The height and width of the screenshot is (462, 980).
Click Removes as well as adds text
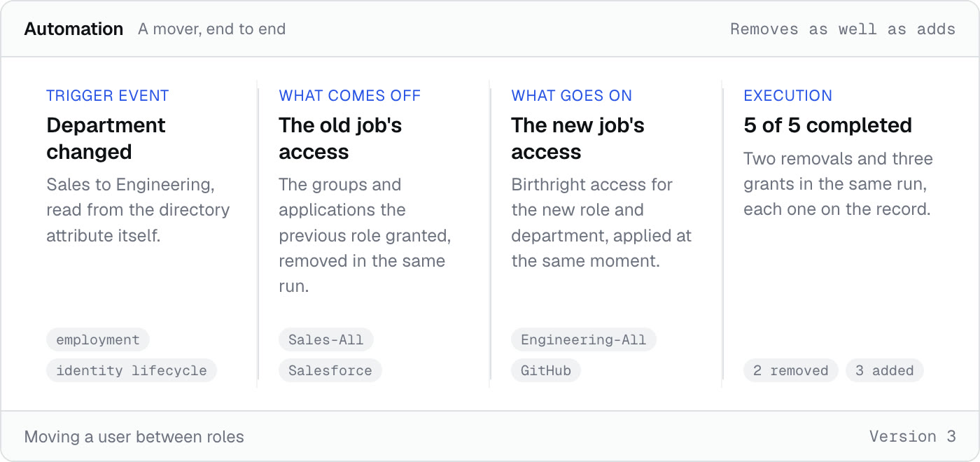[x=843, y=29]
